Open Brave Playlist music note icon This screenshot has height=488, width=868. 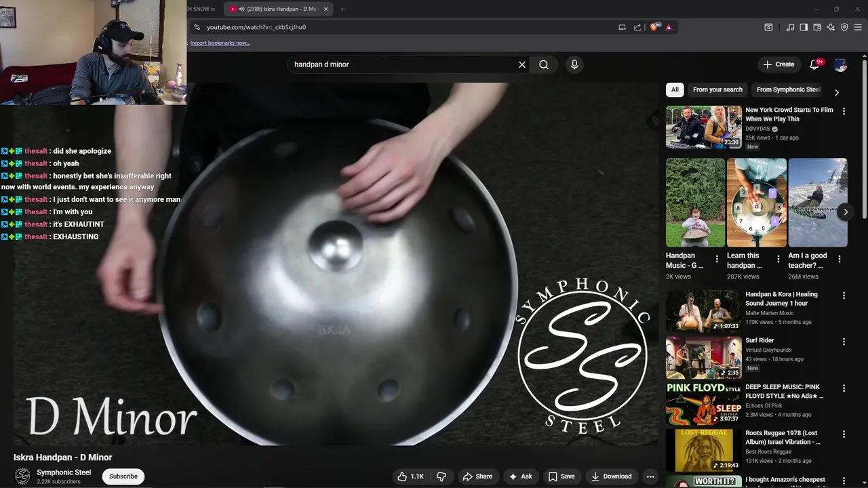pyautogui.click(x=790, y=27)
